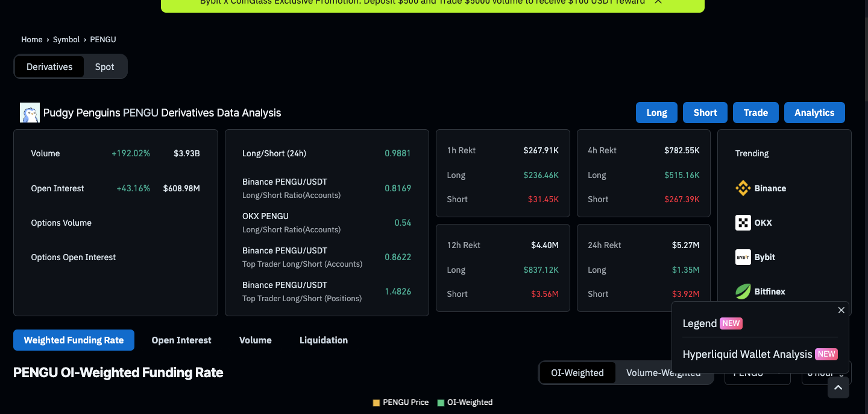Image resolution: width=868 pixels, height=414 pixels.
Task: Click Pudgy Penguins Derivatives Data Analysis title
Action: coord(162,113)
